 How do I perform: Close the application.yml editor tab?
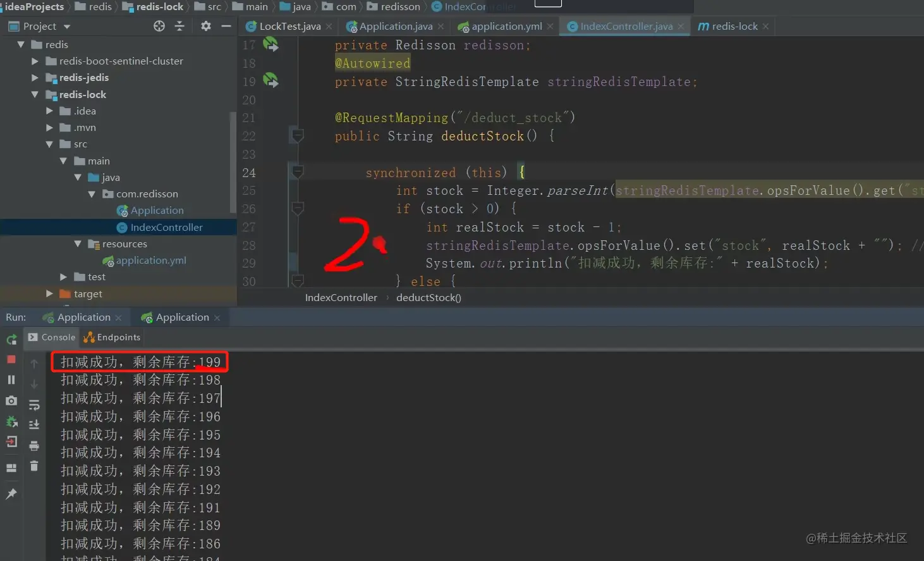(x=550, y=26)
